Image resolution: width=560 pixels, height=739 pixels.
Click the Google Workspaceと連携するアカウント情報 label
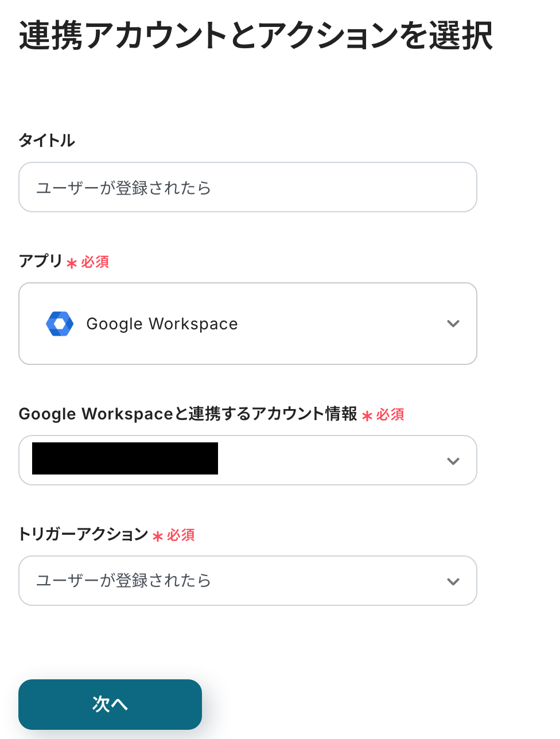[x=188, y=414]
